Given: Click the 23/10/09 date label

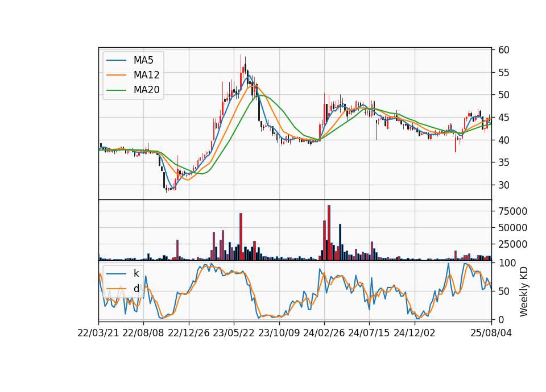Looking at the screenshot, I should pyautogui.click(x=279, y=333).
